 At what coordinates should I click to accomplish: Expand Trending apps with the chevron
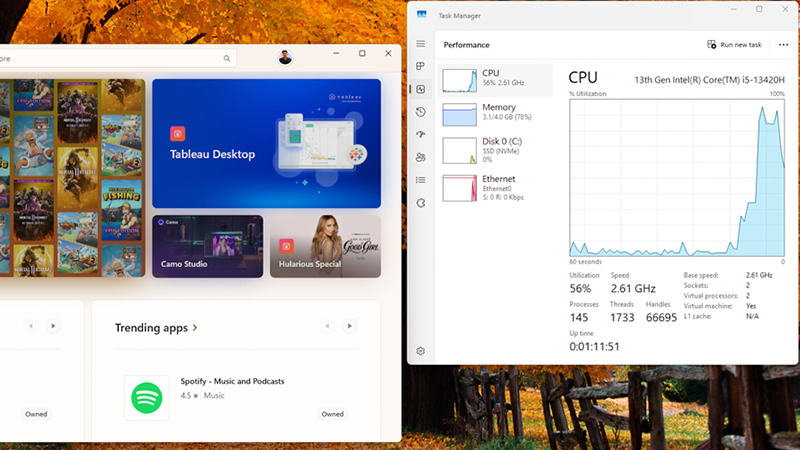click(x=195, y=328)
